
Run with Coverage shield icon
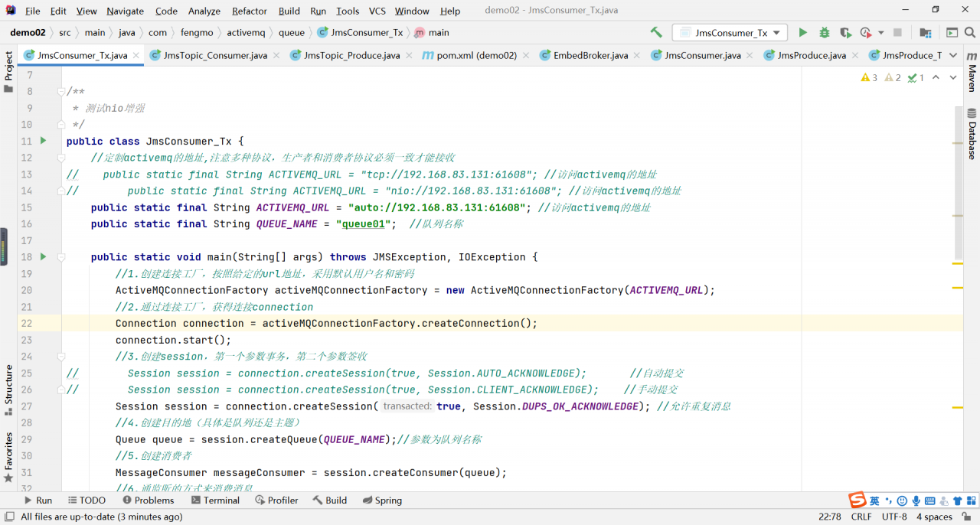pos(845,32)
